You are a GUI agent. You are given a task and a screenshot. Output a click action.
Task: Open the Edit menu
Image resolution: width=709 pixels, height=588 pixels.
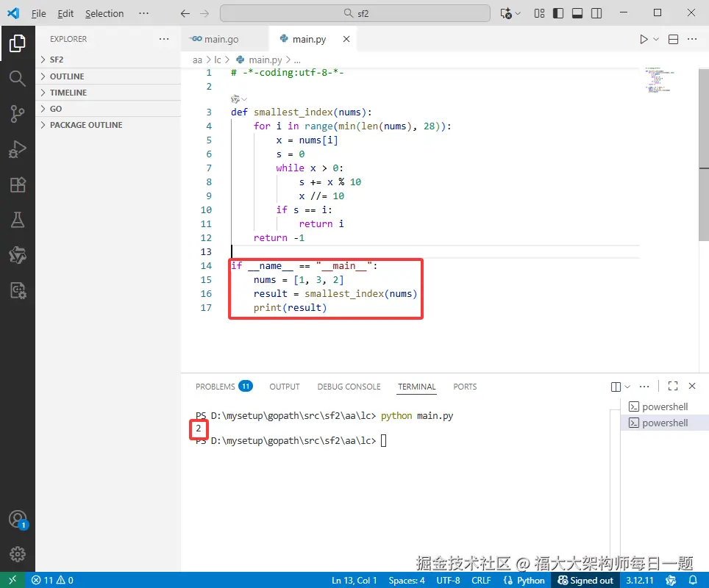(x=65, y=13)
